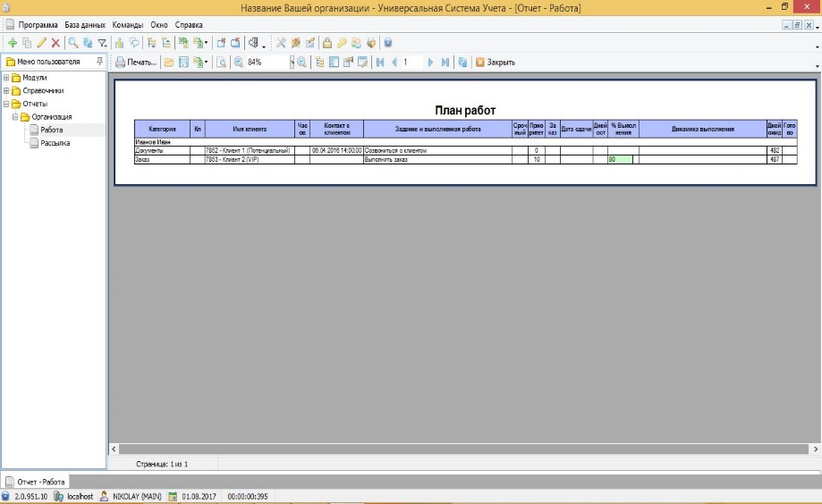Click the Имя клиента column header
This screenshot has height=504, width=822.
(250, 129)
